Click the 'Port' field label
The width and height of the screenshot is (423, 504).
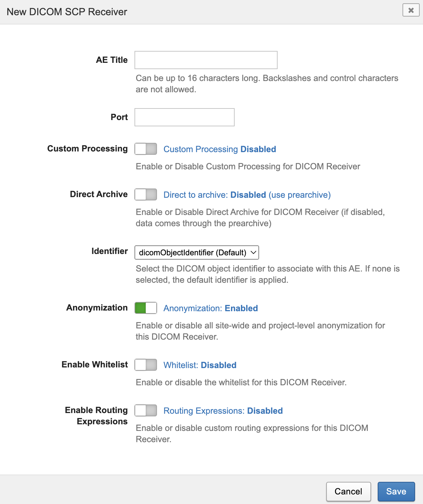[119, 117]
